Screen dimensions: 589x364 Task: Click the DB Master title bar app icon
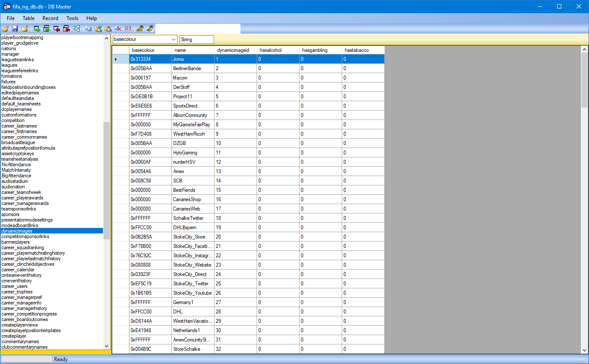7,6
